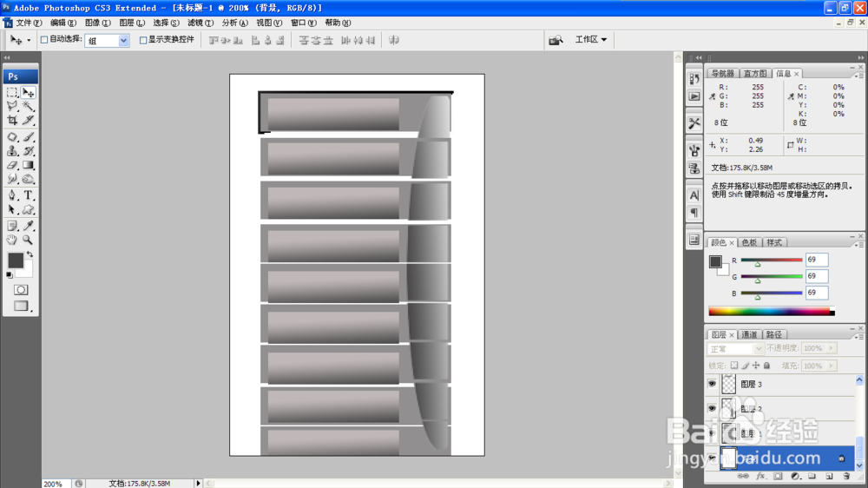
Task: Toggle lock image pixels brush icon
Action: pyautogui.click(x=745, y=366)
